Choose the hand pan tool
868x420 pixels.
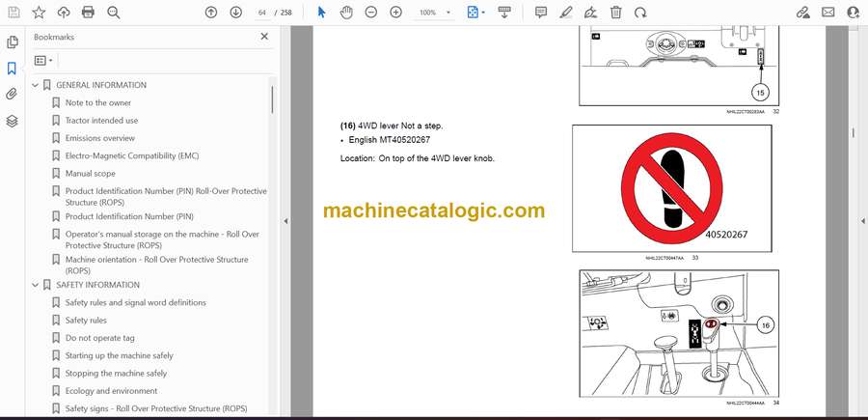pos(346,13)
